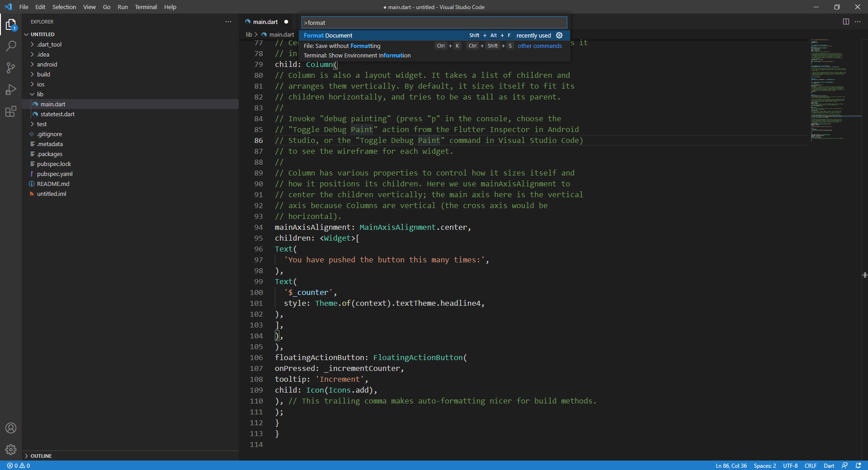Image resolution: width=868 pixels, height=470 pixels.
Task: Open the Go menu
Action: 107,7
